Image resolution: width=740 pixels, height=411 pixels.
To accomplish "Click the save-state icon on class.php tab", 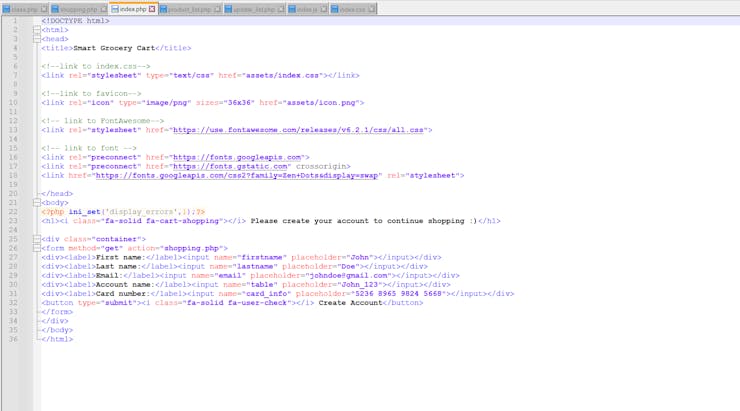I will (7, 9).
